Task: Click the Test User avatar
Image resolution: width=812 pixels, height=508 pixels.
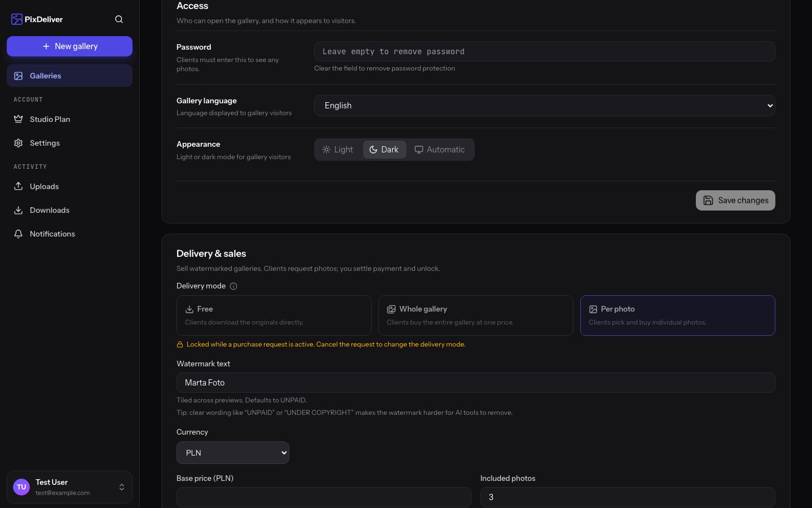Action: click(x=21, y=487)
